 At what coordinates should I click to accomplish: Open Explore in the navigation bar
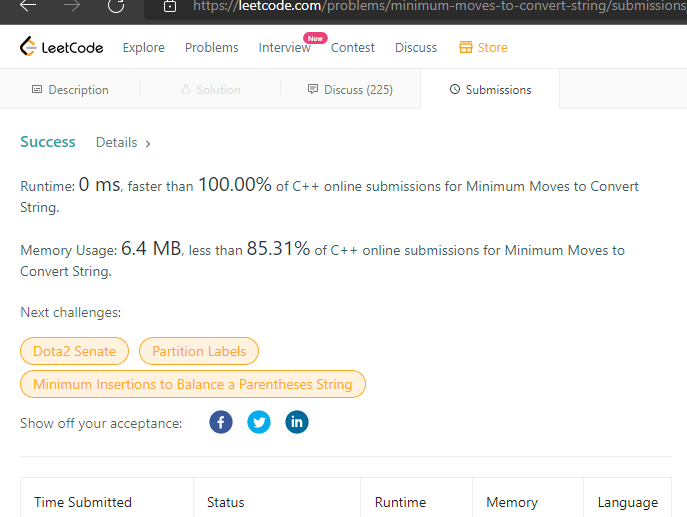tap(144, 47)
